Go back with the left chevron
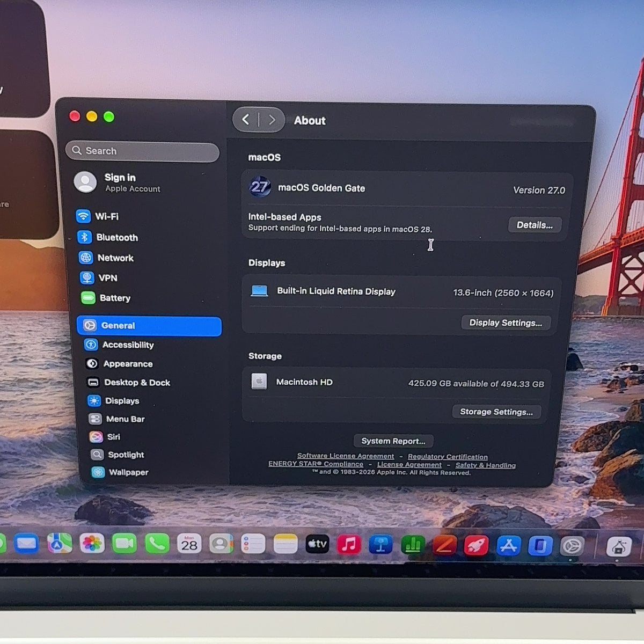The height and width of the screenshot is (644, 644). [x=245, y=120]
